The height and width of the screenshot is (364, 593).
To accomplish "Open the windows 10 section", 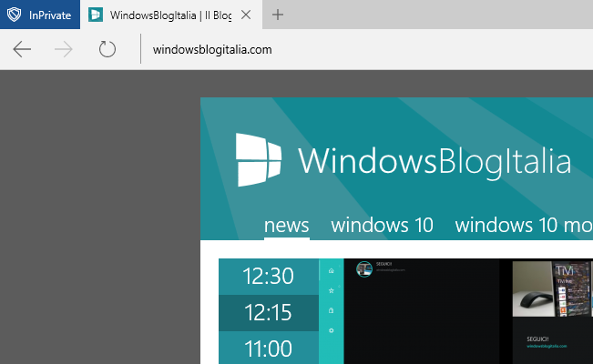I will click(x=382, y=226).
